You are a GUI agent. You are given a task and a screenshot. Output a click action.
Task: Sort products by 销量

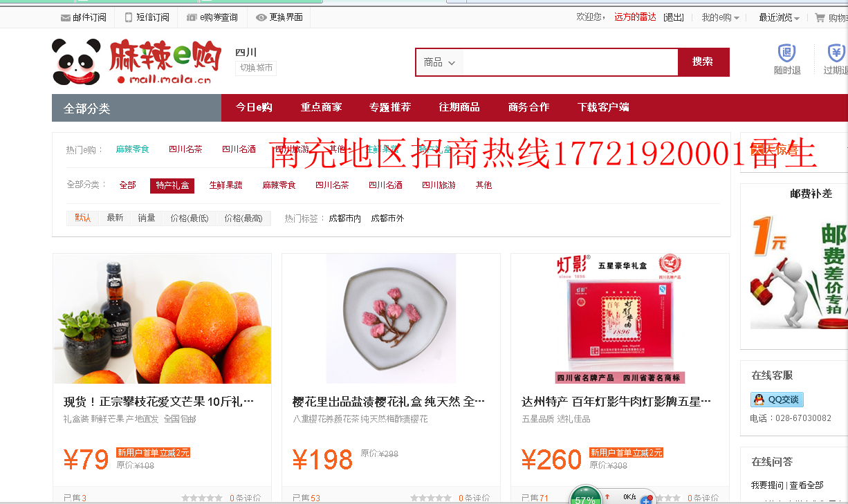tap(147, 218)
